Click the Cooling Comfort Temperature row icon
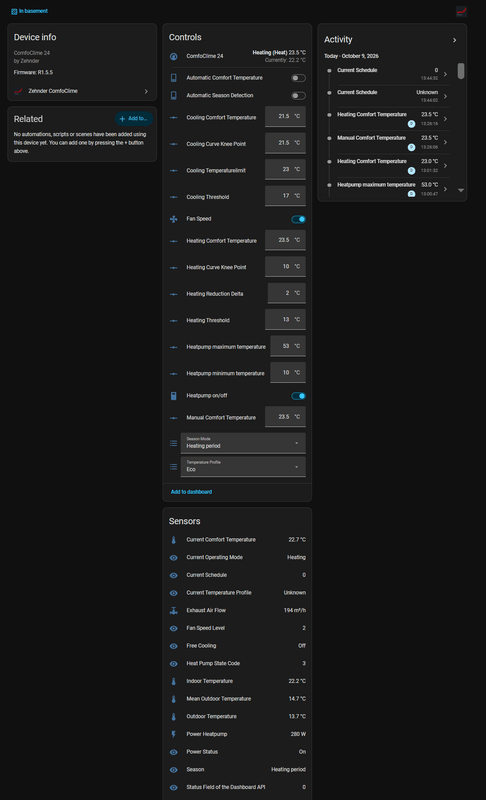 pyautogui.click(x=173, y=117)
